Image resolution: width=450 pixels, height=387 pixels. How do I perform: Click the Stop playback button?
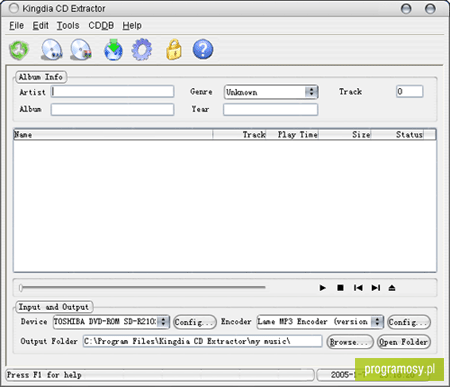point(340,288)
